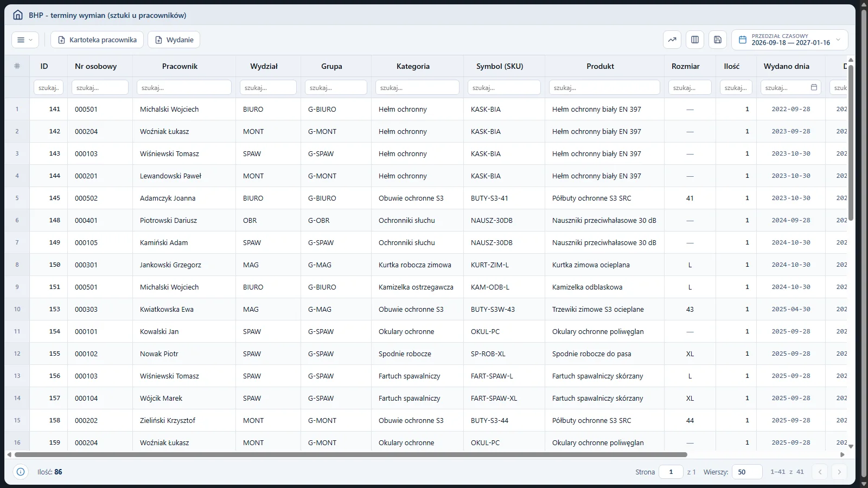
Task: Select the 'Nowak Piotr' cell
Action: click(184, 354)
